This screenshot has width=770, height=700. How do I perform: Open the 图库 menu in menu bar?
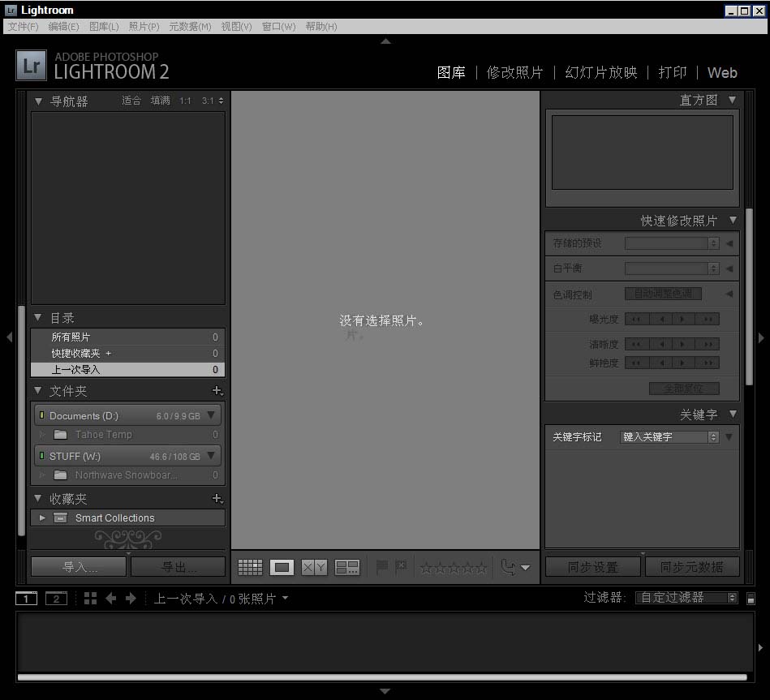(x=104, y=27)
